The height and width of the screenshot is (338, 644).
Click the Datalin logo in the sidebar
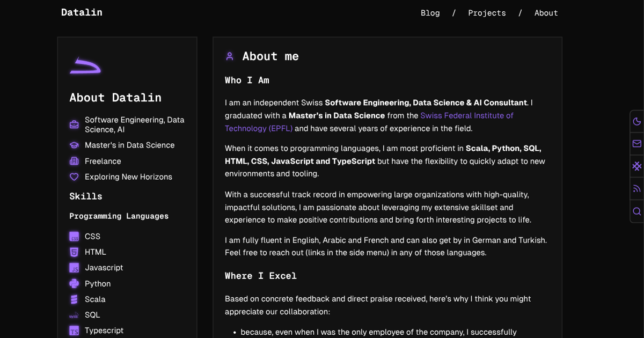coord(85,65)
